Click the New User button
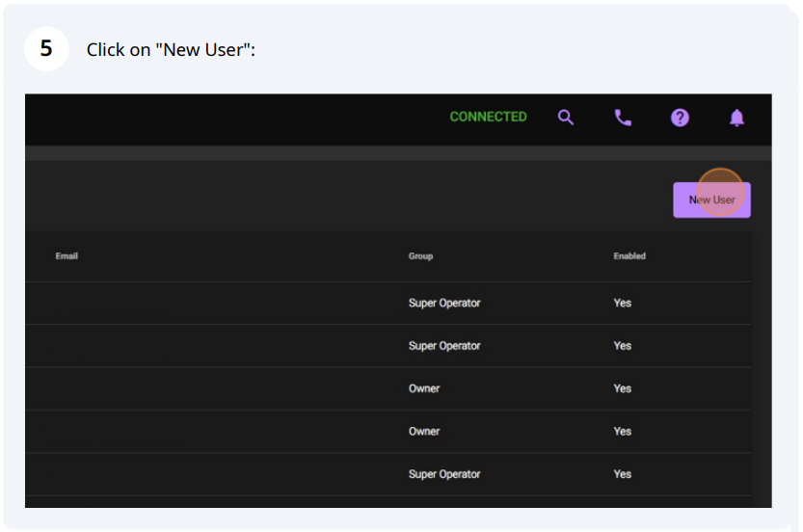803x532 pixels. coord(711,199)
